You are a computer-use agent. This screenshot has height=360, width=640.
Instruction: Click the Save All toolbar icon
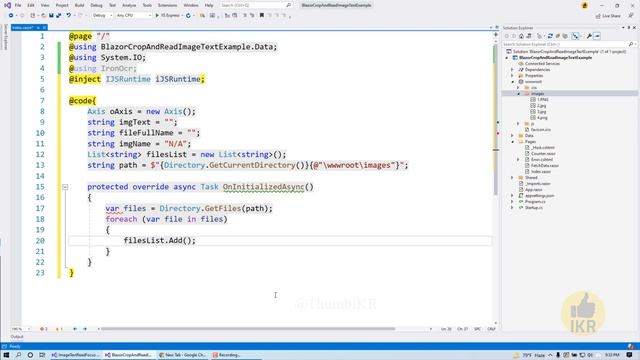pos(58,16)
